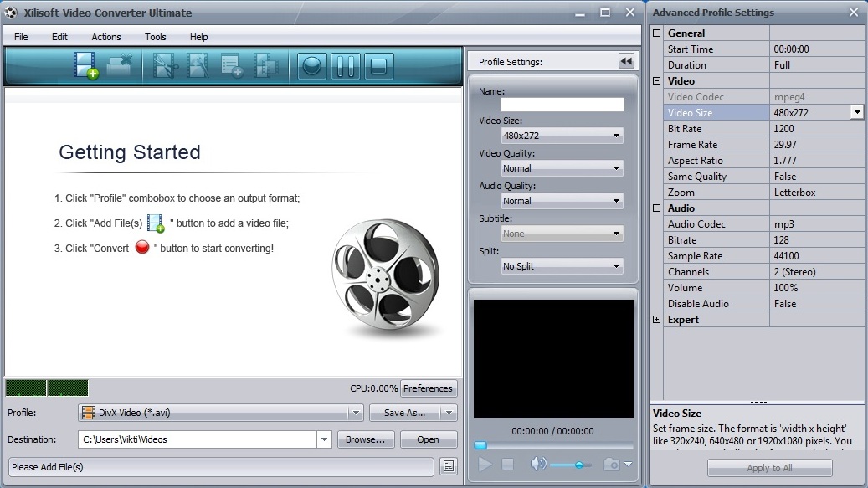Open the Subtitle dropdown
The width and height of the screenshot is (868, 488).
click(562, 234)
